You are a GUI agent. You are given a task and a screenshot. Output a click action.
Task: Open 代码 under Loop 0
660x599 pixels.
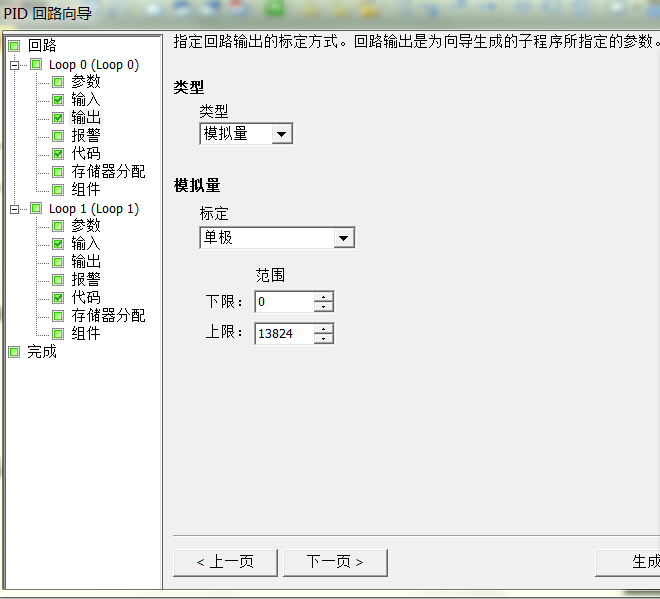click(x=86, y=154)
